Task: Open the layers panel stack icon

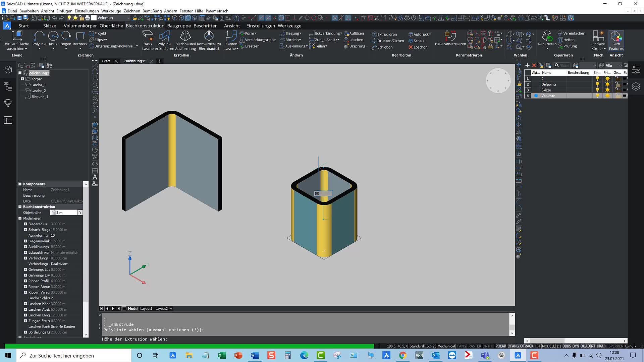Action: [636, 86]
